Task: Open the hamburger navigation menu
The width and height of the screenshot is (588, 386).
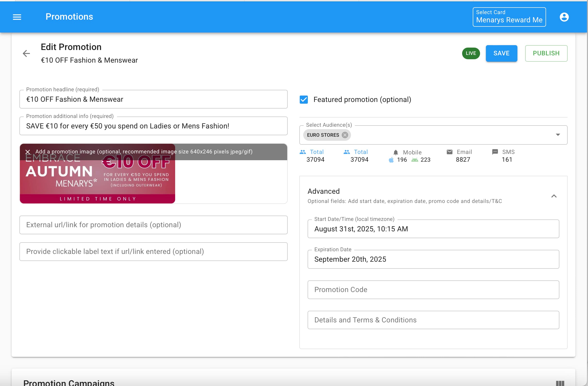Action: (17, 17)
